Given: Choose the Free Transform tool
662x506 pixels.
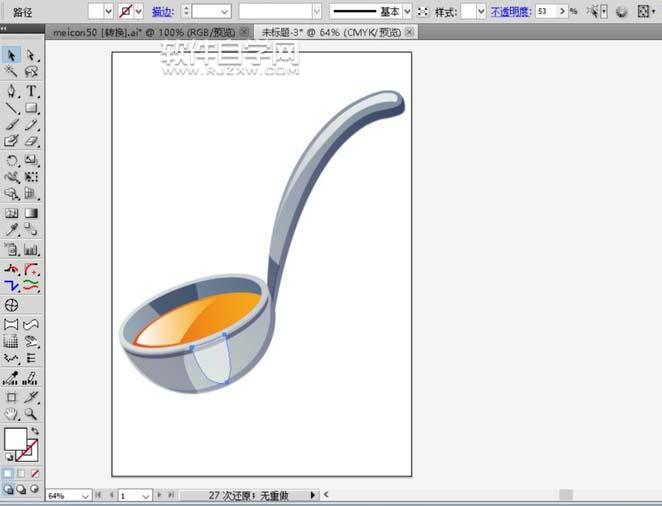Looking at the screenshot, I should click(31, 177).
